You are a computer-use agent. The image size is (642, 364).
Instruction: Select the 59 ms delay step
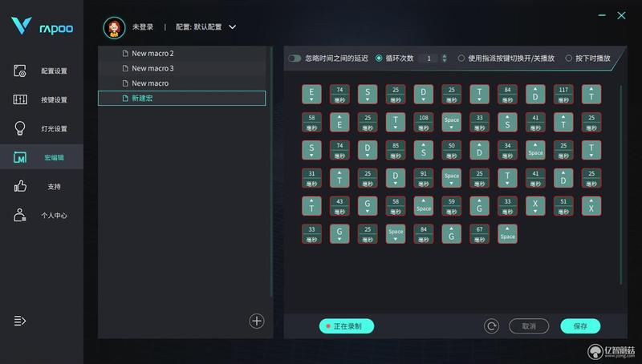451,206
